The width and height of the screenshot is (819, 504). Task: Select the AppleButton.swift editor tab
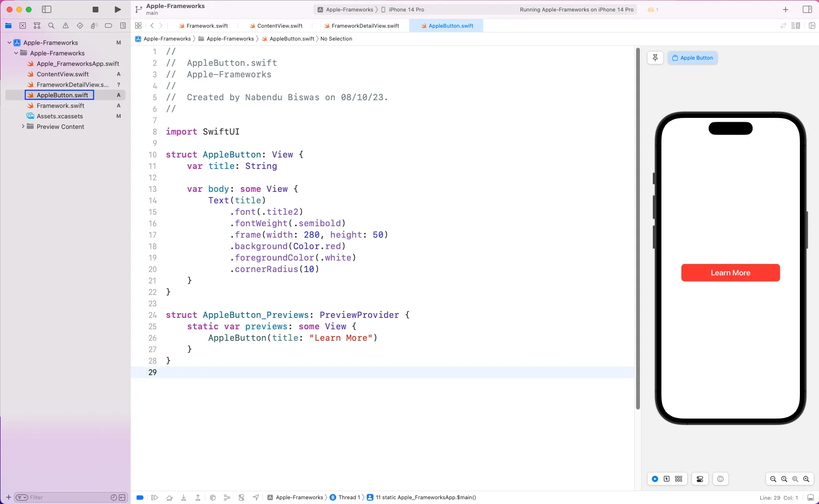pos(447,26)
